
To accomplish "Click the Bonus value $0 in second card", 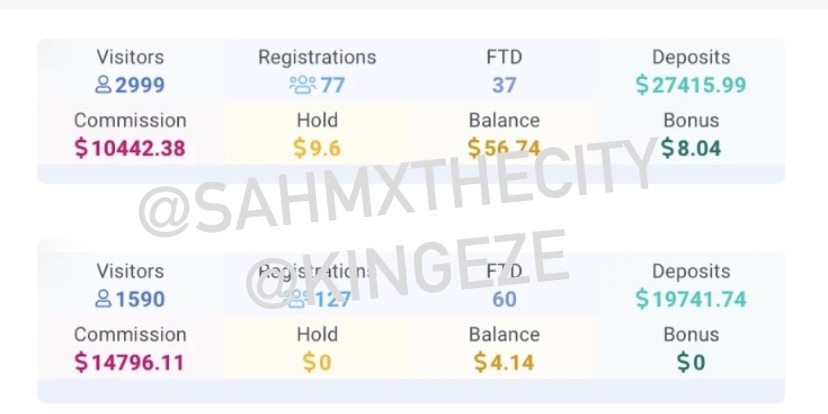I will 691,363.
